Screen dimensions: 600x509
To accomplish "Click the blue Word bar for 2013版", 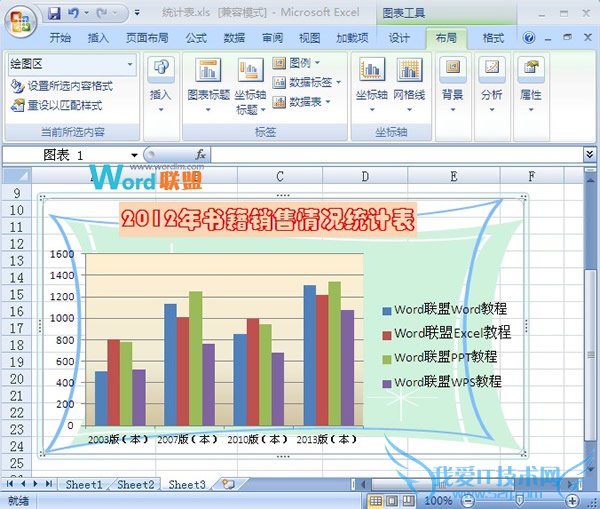I will click(x=310, y=355).
